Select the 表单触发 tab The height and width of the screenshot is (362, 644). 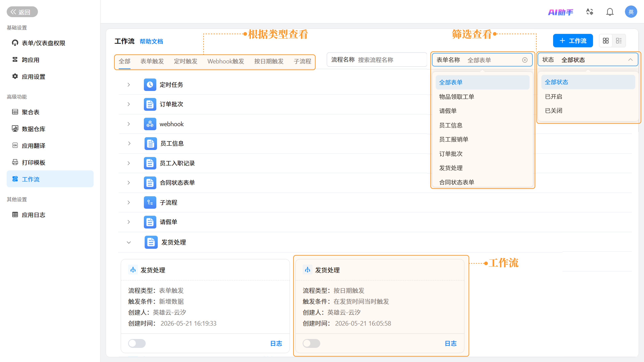[x=152, y=61]
